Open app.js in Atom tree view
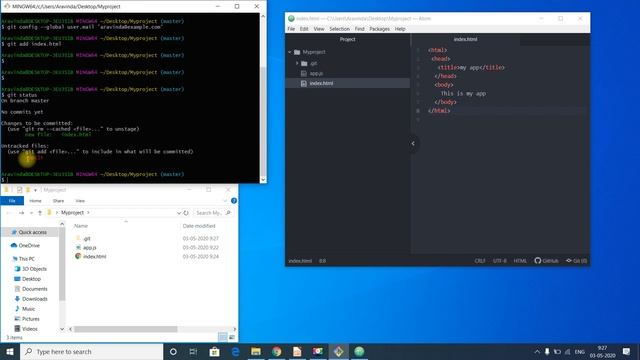The width and height of the screenshot is (640, 360). 316,73
